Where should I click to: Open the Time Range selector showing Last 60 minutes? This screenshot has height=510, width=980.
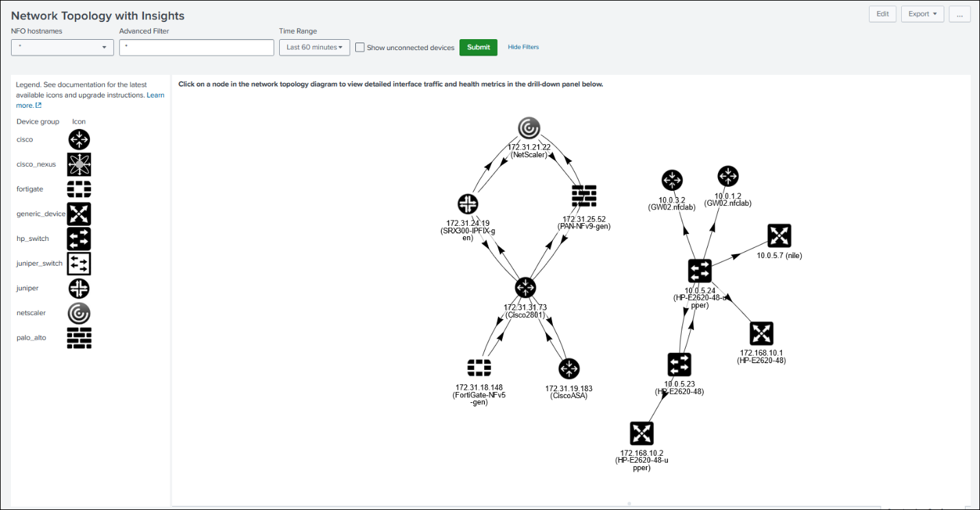(314, 47)
